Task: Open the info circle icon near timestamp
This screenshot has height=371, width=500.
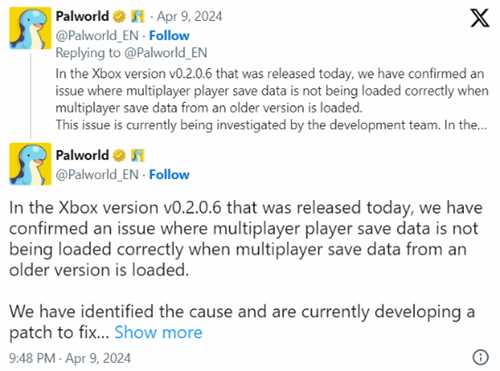Action: [480, 357]
